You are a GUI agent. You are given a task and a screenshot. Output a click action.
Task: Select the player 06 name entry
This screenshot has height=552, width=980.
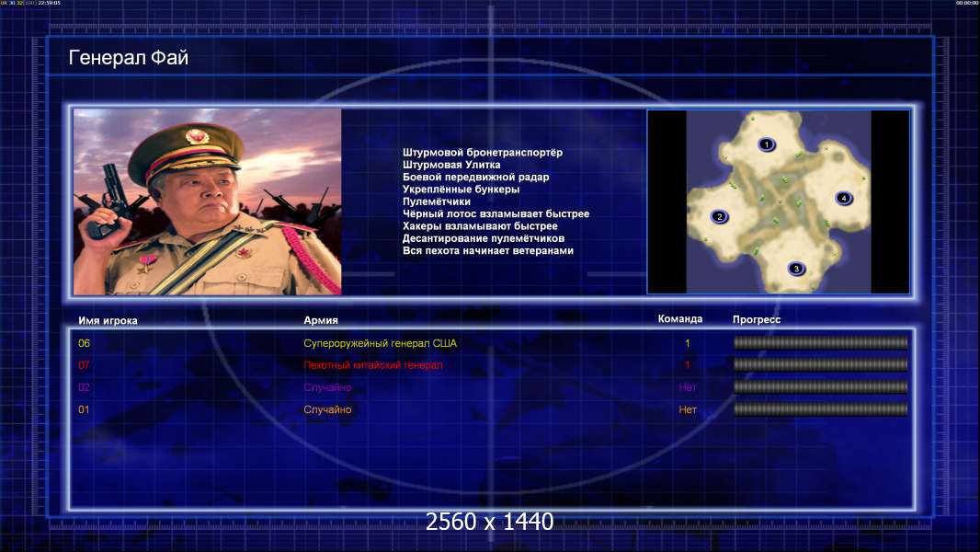coord(85,343)
